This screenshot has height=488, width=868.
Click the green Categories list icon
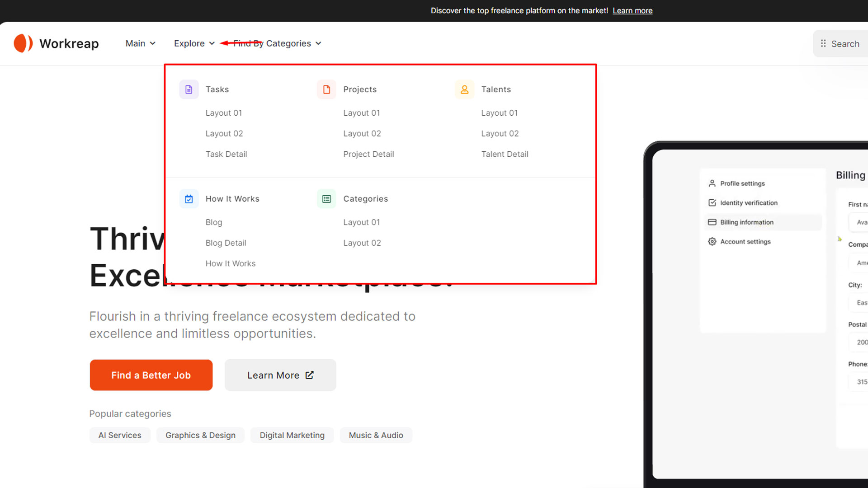pyautogui.click(x=326, y=199)
